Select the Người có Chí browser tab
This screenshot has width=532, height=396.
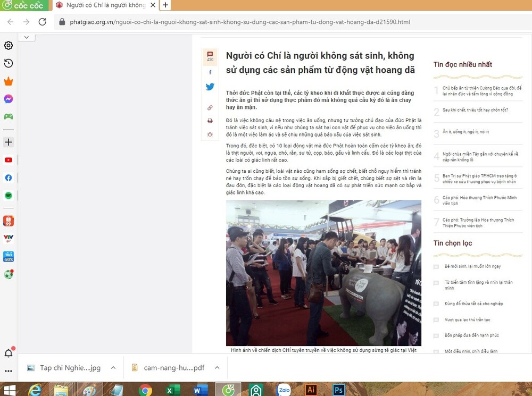pyautogui.click(x=106, y=5)
